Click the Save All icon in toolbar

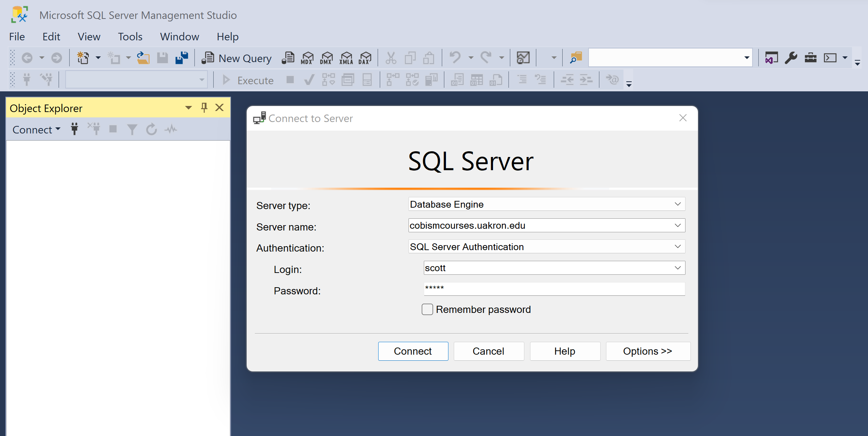point(182,58)
